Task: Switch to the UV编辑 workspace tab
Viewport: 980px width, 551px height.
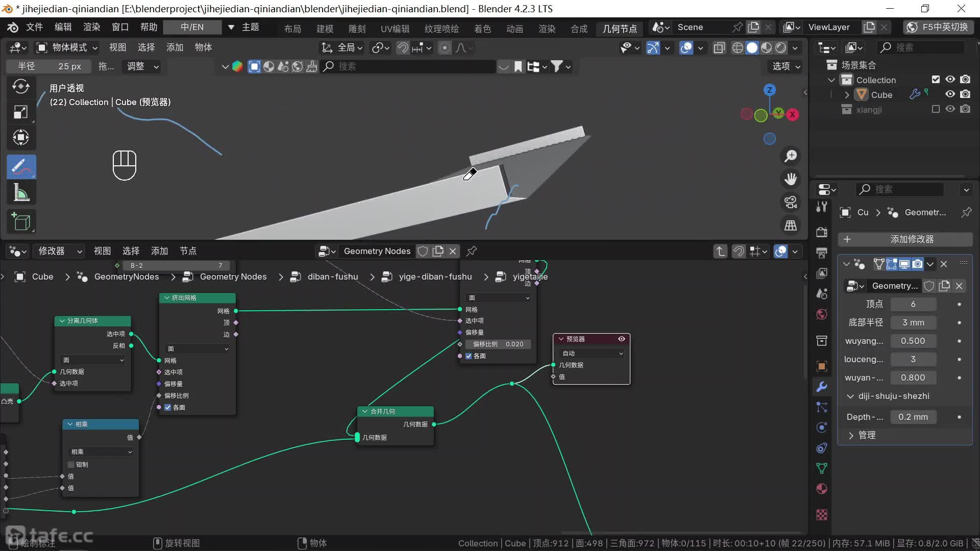Action: tap(395, 29)
